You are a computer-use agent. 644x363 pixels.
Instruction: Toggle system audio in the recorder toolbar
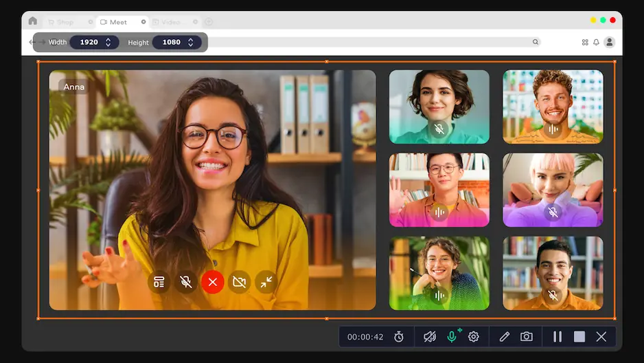point(430,336)
